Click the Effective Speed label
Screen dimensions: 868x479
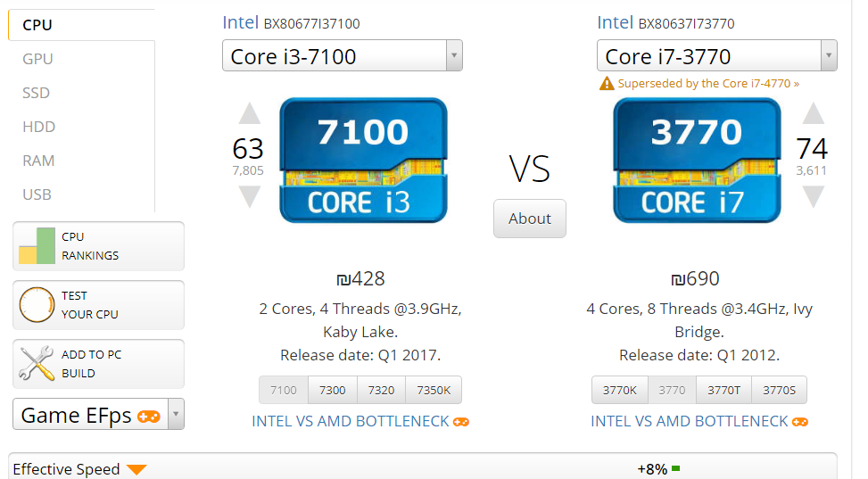point(66,469)
